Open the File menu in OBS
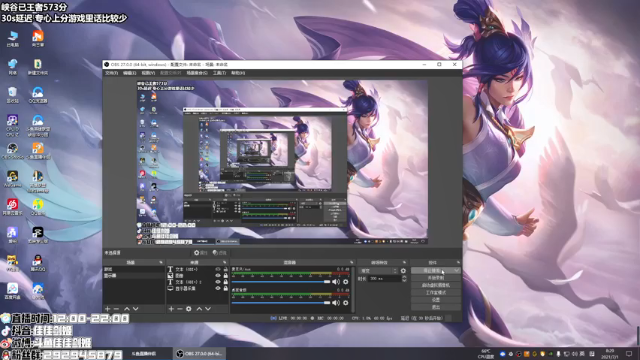 click(111, 73)
